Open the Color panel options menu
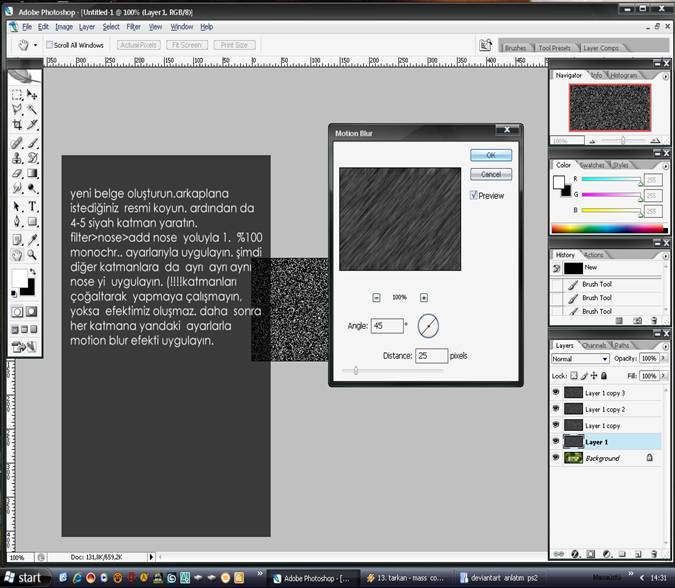 tap(666, 166)
